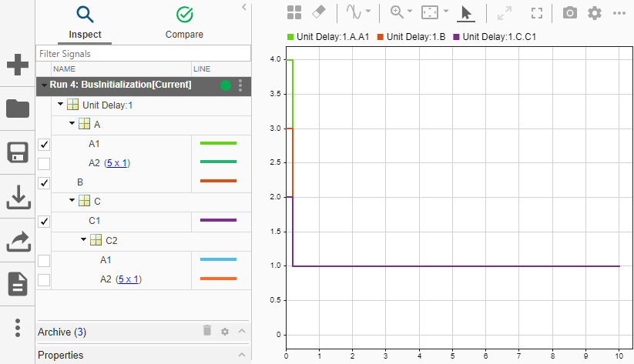Collapse the Unit Delay:1 tree node
The height and width of the screenshot is (364, 634).
click(60, 104)
